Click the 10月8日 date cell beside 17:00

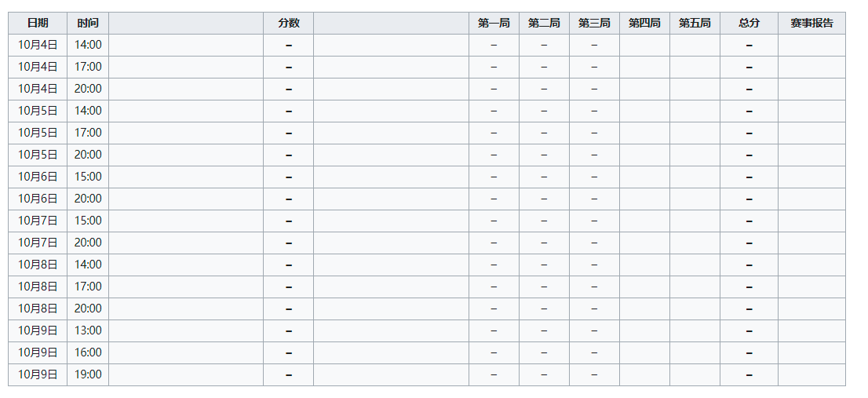38,287
